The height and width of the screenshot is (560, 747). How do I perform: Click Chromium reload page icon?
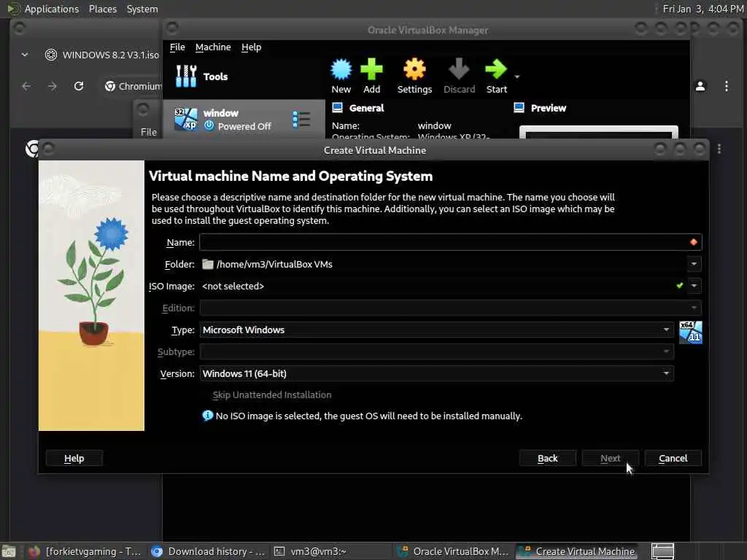click(79, 86)
